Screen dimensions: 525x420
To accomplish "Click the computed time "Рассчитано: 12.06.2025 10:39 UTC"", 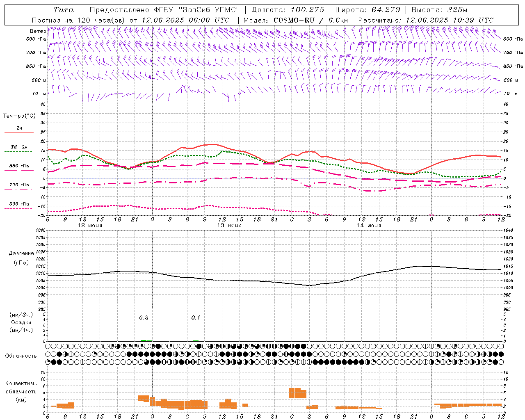I will pyautogui.click(x=426, y=20).
